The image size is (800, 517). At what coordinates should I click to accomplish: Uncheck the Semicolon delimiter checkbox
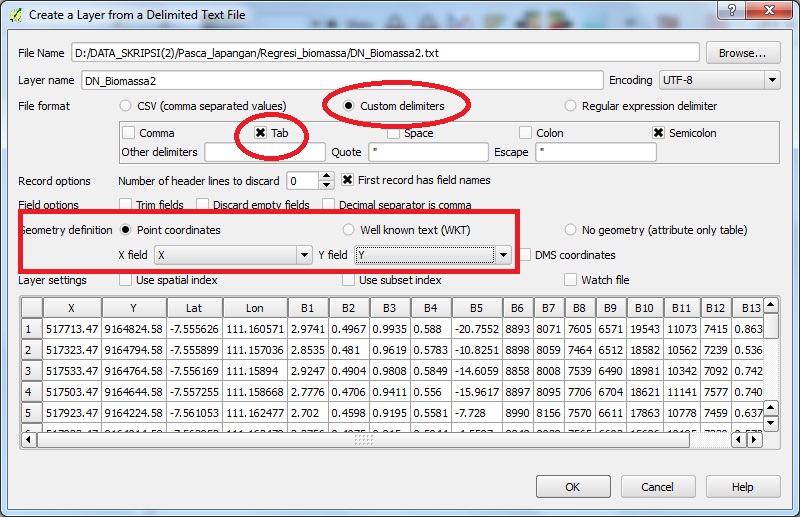click(x=658, y=133)
